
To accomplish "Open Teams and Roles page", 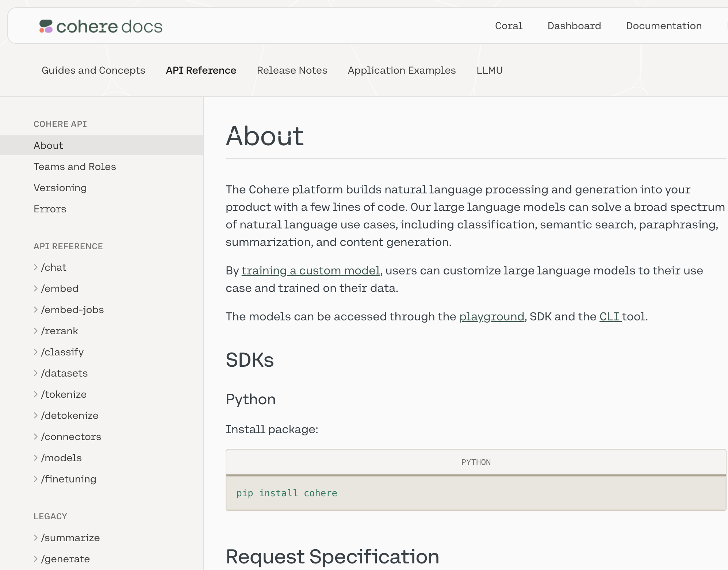I will 75,167.
